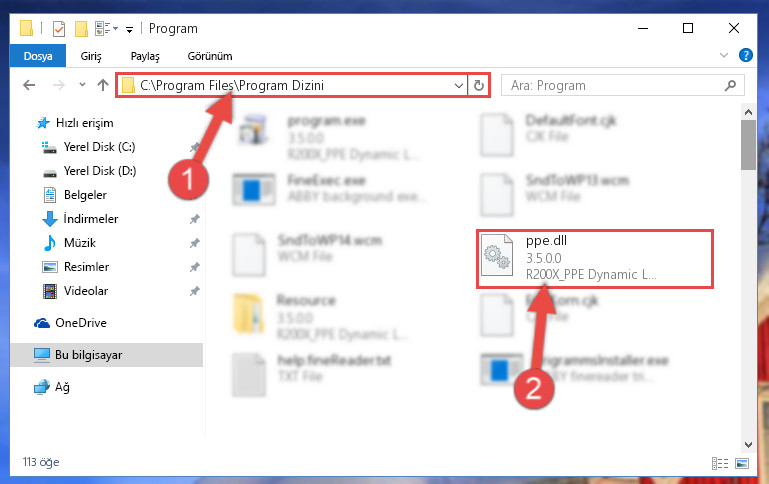This screenshot has width=769, height=484.
Task: Refresh the current folder view
Action: tap(479, 85)
